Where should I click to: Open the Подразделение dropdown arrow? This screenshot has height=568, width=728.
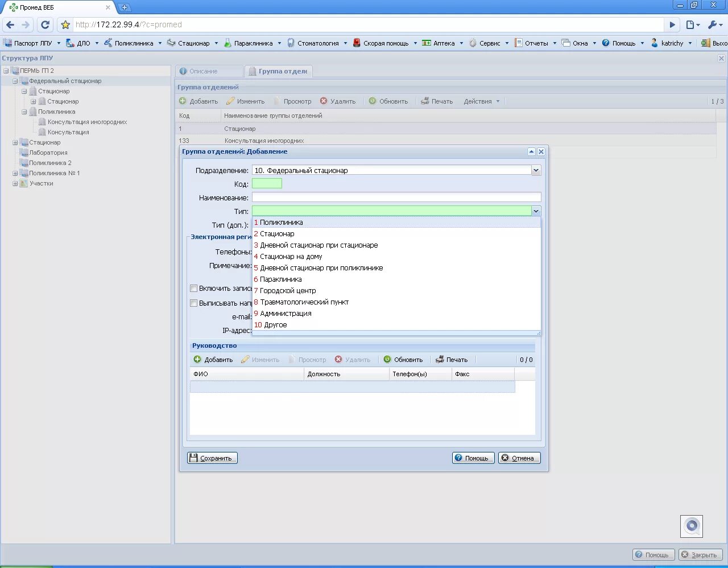(536, 170)
